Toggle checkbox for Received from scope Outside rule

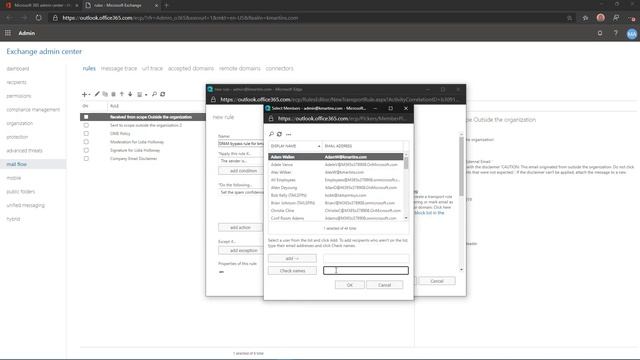(x=86, y=117)
